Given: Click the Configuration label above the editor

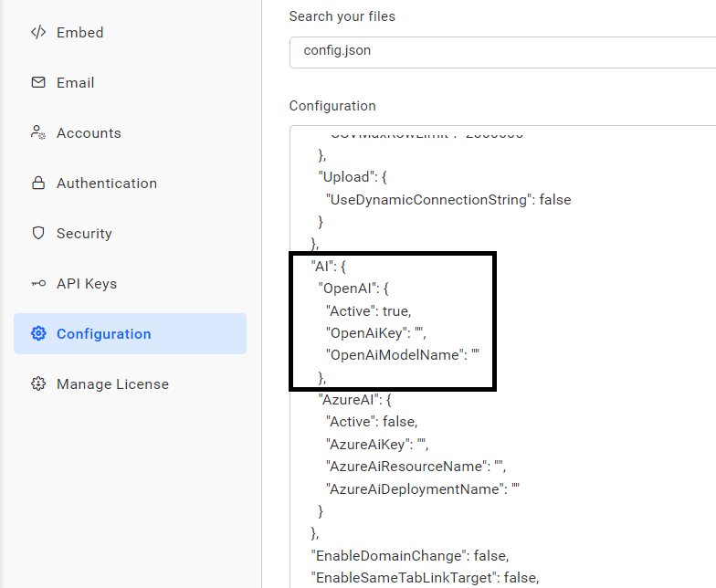Looking at the screenshot, I should [x=332, y=106].
